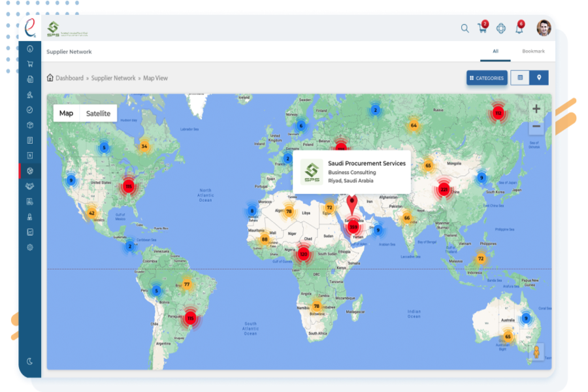Image resolution: width=588 pixels, height=392 pixels.
Task: Click the lifebuoy support icon in top bar
Action: click(x=500, y=29)
